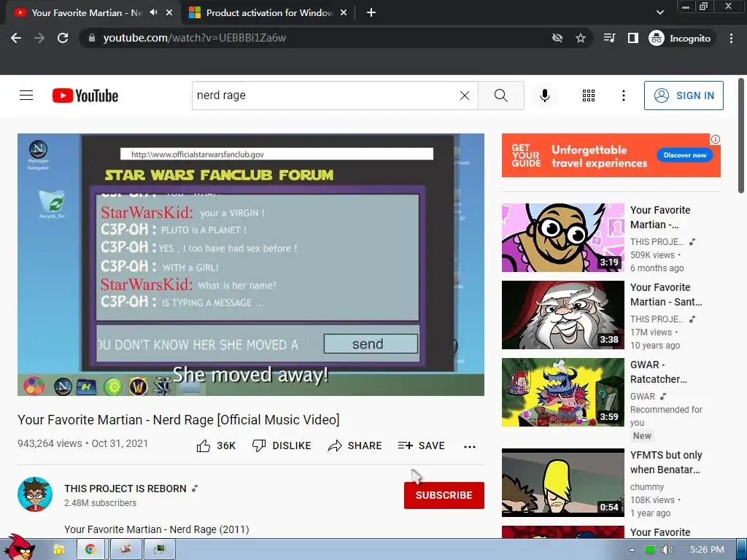Sign in to YouTube
The image size is (747, 560).
pyautogui.click(x=684, y=96)
